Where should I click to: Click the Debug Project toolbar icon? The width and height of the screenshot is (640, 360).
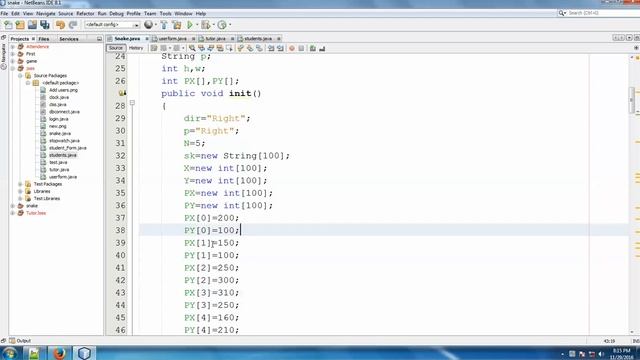206,25
